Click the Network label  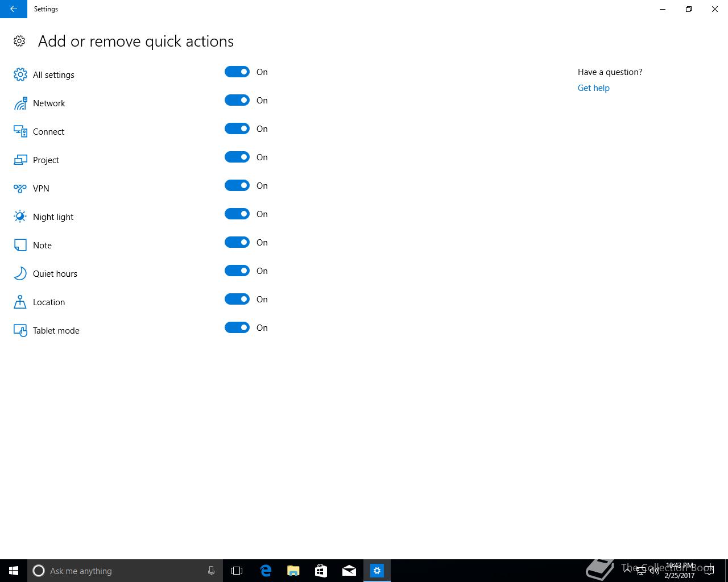(x=49, y=103)
